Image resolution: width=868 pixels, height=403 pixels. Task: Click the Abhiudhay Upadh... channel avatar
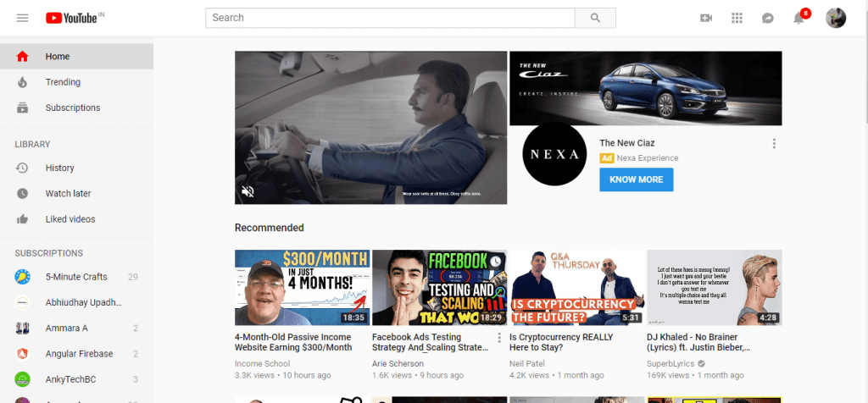[22, 302]
